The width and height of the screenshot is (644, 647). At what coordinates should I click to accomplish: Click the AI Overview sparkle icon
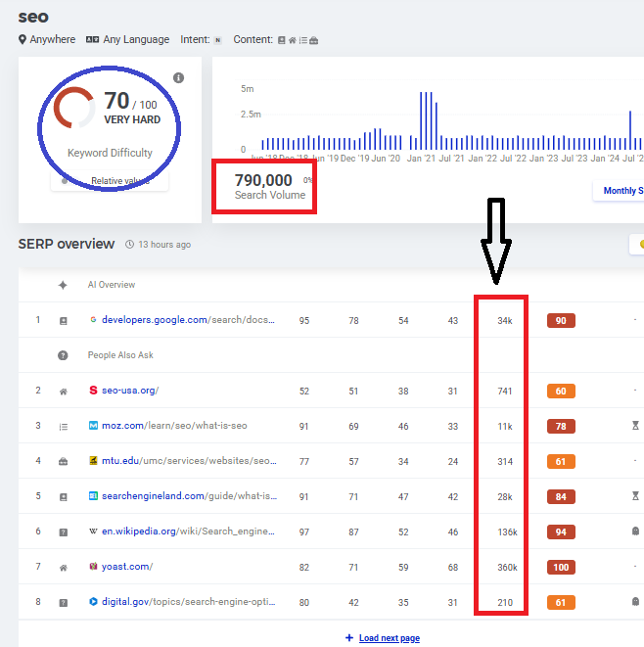coord(63,285)
